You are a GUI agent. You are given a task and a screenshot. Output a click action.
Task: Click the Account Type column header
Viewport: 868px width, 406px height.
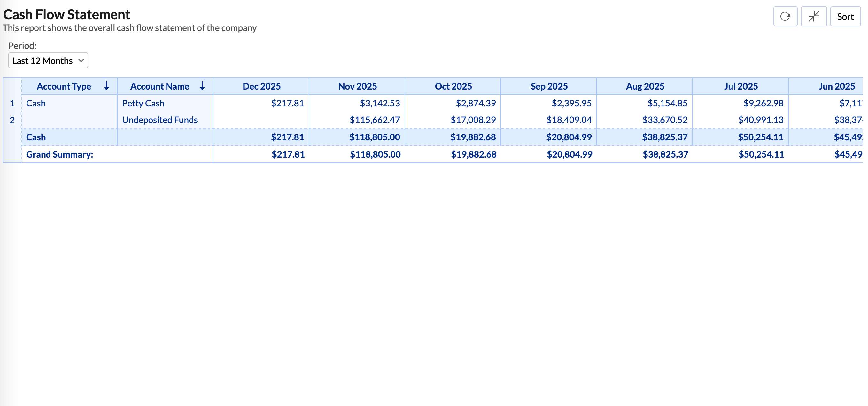[x=64, y=86]
